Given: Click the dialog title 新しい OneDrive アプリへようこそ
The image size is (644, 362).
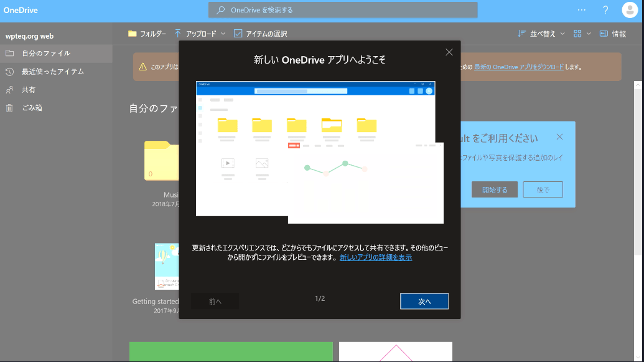Looking at the screenshot, I should (320, 60).
